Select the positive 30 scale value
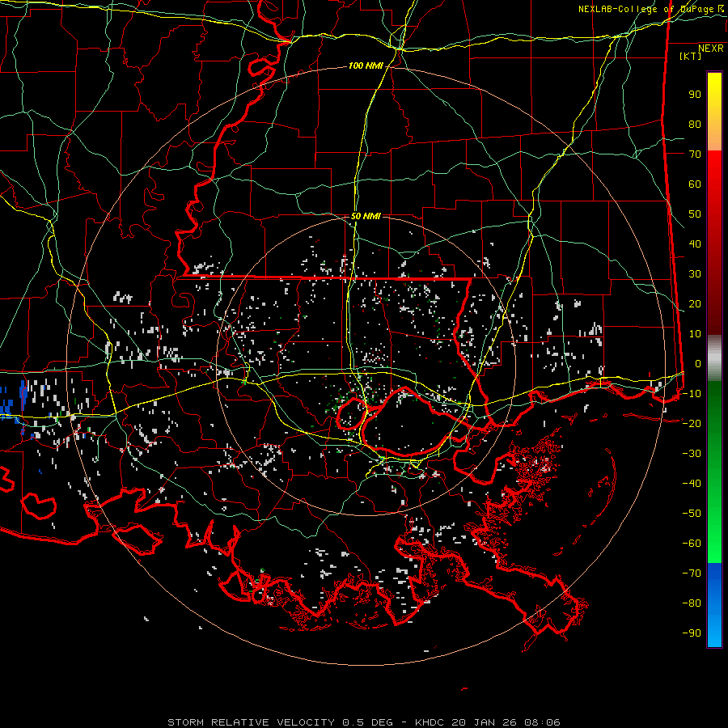 [695, 274]
